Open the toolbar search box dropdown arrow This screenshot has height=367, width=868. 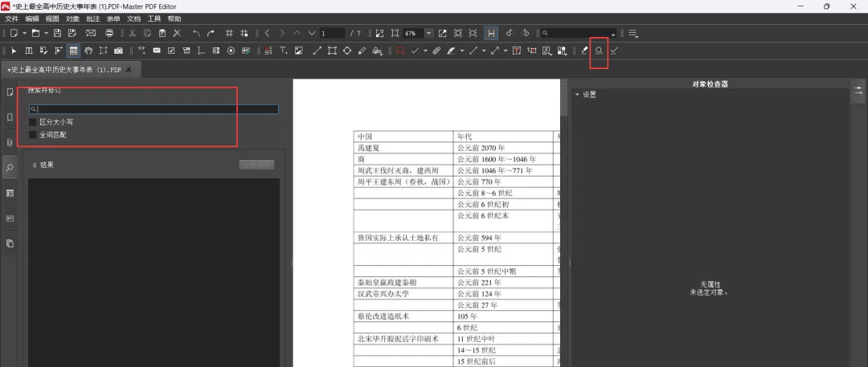[x=613, y=34]
